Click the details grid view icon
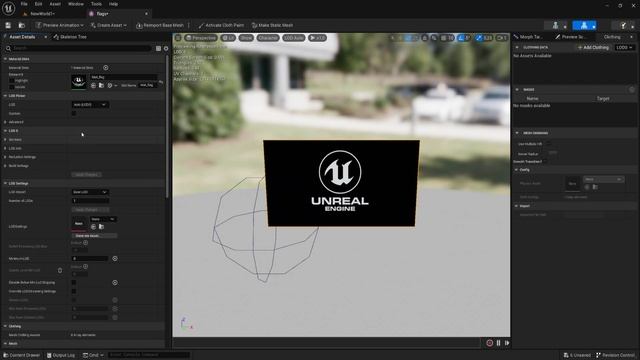Image resolution: width=640 pixels, height=360 pixels. point(158,48)
